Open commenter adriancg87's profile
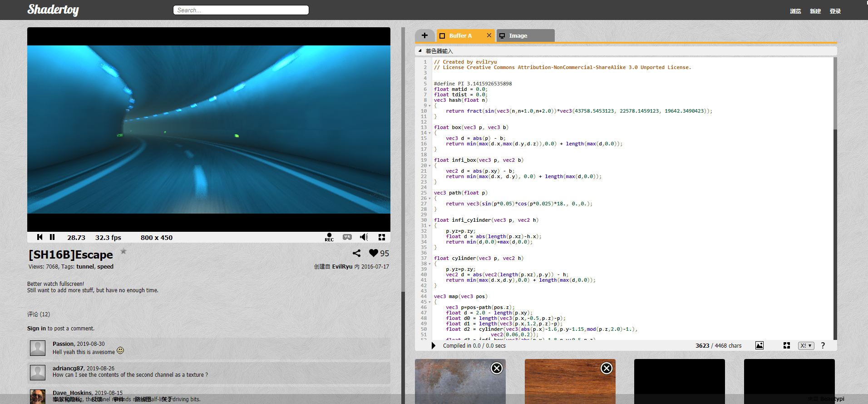This screenshot has height=404, width=868. (x=68, y=369)
